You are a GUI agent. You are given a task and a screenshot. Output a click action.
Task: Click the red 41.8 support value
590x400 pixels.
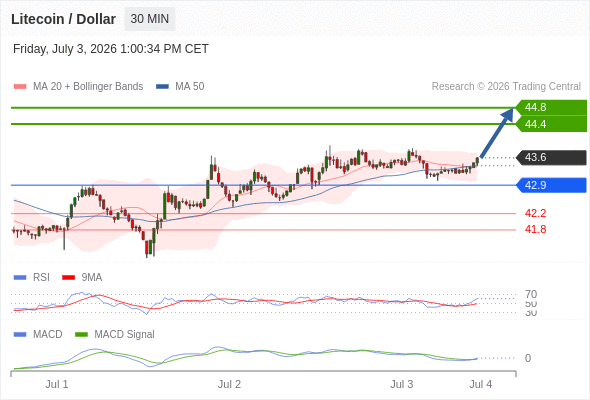[535, 229]
